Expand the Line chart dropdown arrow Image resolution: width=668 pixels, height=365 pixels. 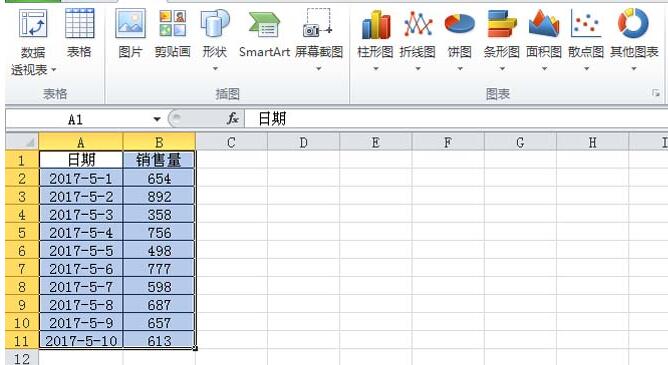[418, 69]
